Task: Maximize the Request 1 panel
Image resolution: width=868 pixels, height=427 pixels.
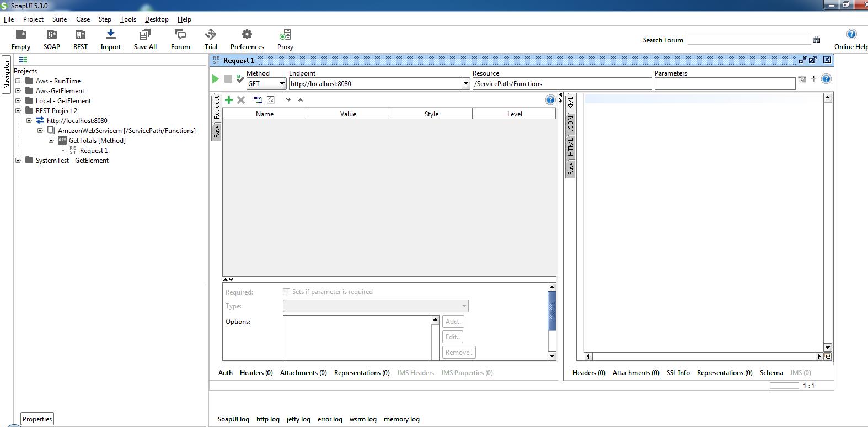Action: (813, 60)
